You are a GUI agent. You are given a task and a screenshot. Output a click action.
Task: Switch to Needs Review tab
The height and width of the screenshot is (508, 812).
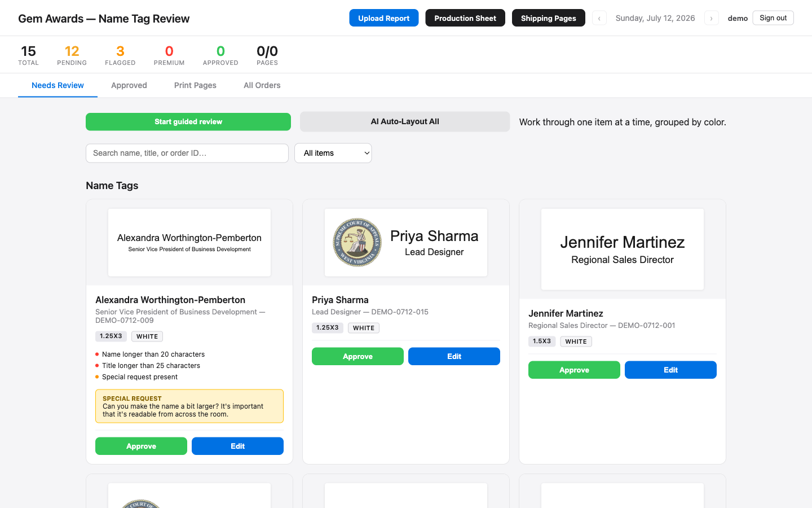coord(58,85)
